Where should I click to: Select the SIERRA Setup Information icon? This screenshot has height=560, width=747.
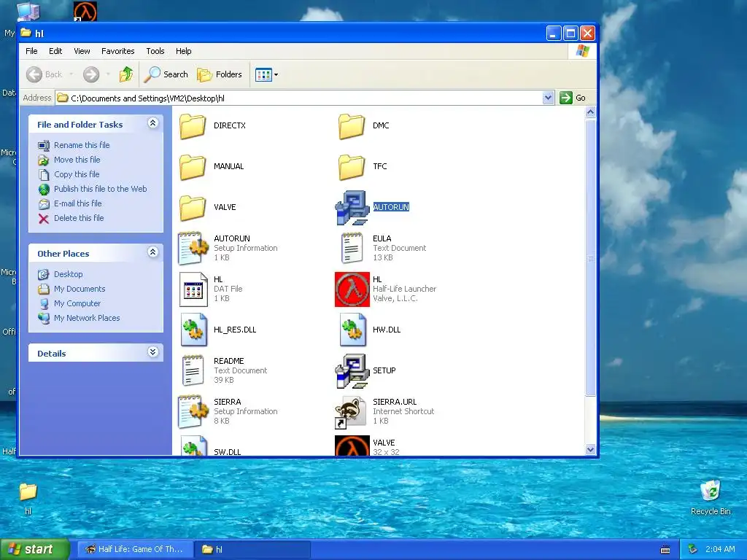pos(193,411)
